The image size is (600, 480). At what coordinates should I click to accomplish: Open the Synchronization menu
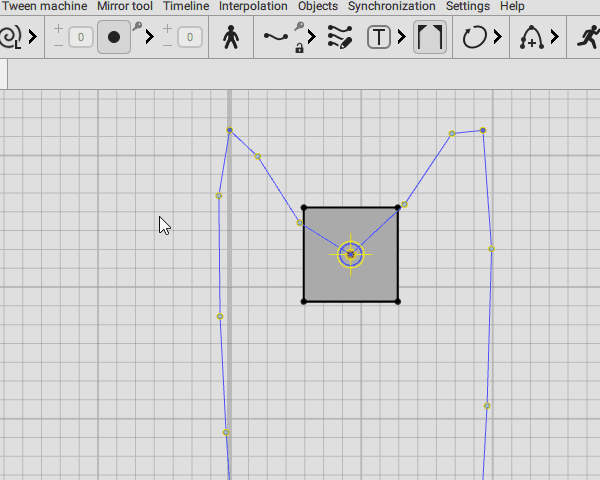392,6
